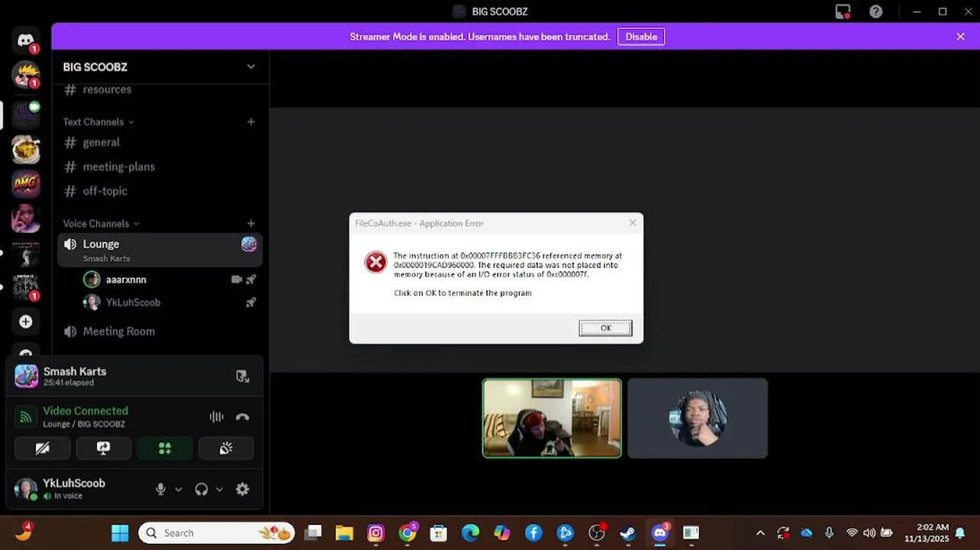Click the taskbar Search box
This screenshot has width=980, height=550.
(217, 532)
